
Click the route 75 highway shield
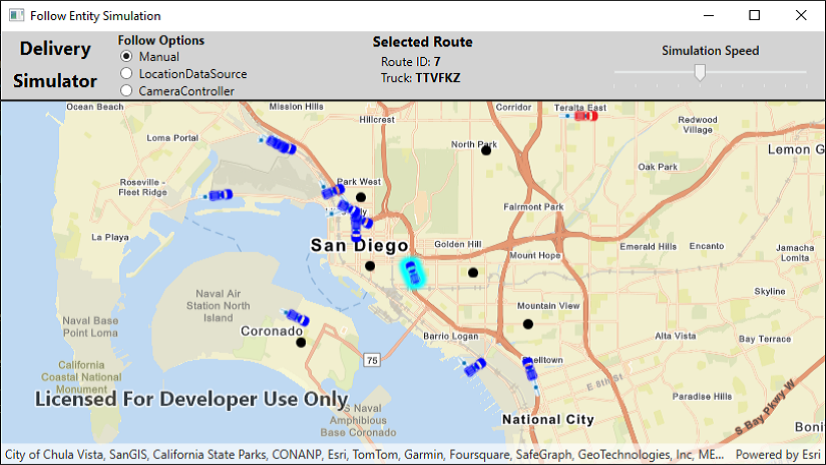coord(372,360)
